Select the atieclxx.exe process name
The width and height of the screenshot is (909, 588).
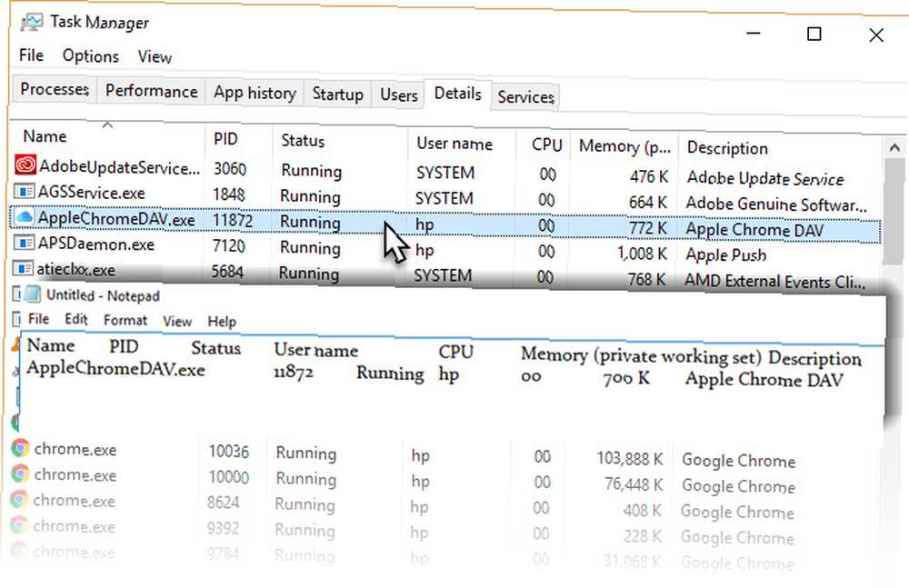tap(75, 270)
